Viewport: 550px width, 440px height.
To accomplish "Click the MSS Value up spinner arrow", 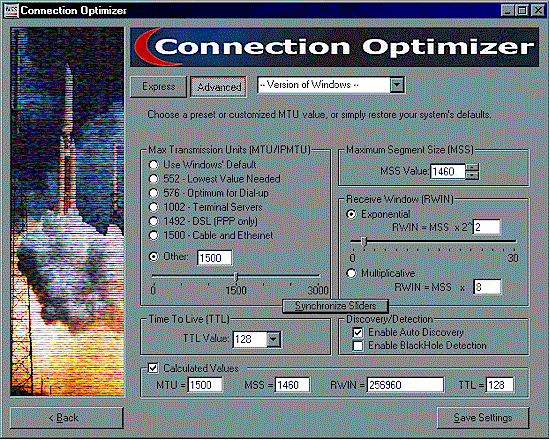I will (x=472, y=167).
